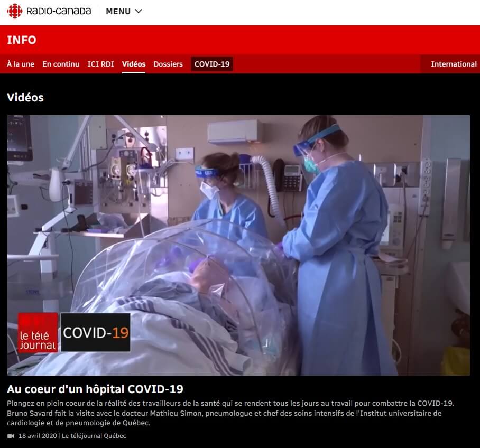Switch to the Vidéos tab
The width and height of the screenshot is (480, 448).
coord(134,64)
